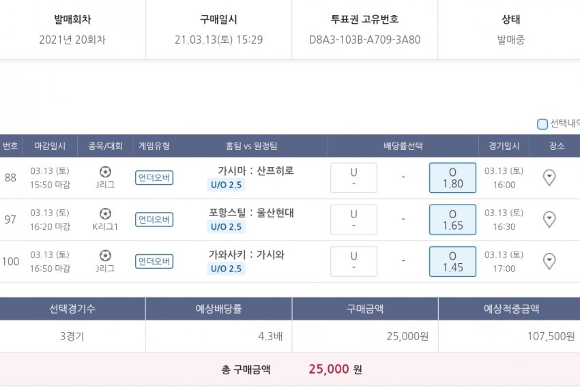
Task: Click the 가시마 : 산프히로 match name
Action: click(256, 170)
